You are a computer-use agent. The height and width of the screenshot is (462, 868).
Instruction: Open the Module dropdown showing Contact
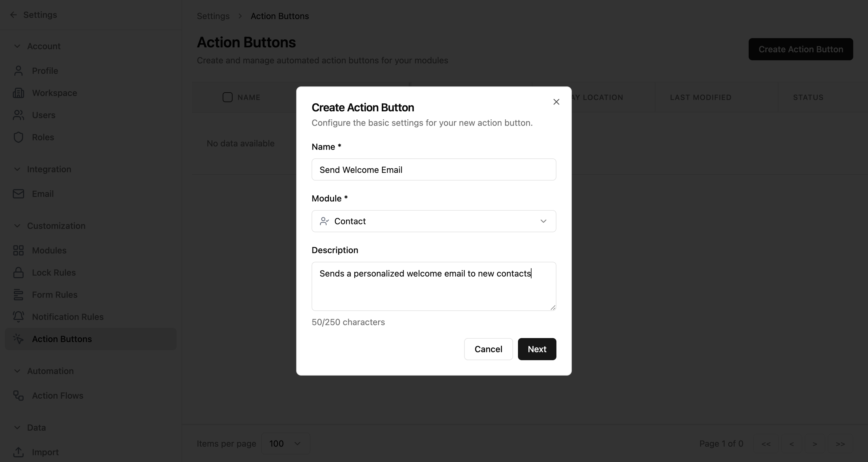pos(434,221)
